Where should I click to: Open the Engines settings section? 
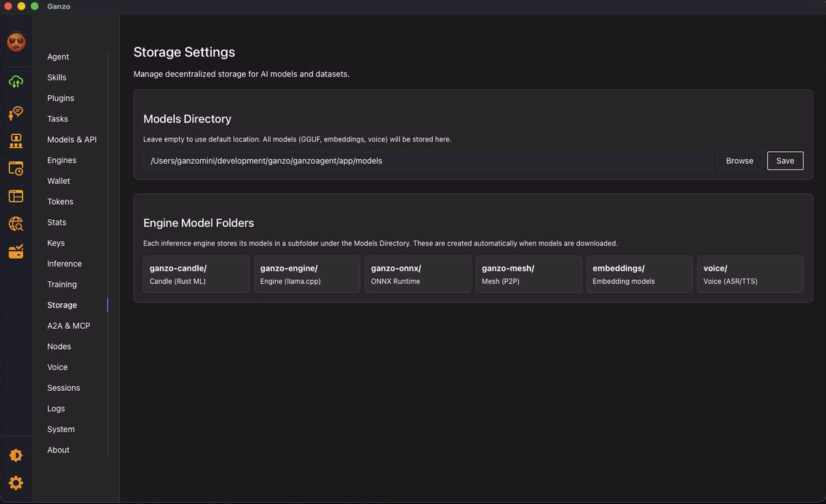pyautogui.click(x=62, y=160)
